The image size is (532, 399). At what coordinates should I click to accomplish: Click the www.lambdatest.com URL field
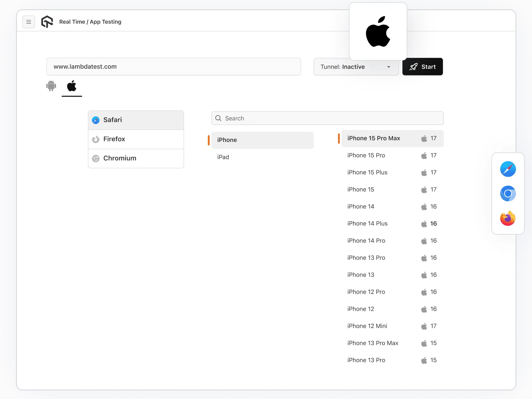pos(173,66)
